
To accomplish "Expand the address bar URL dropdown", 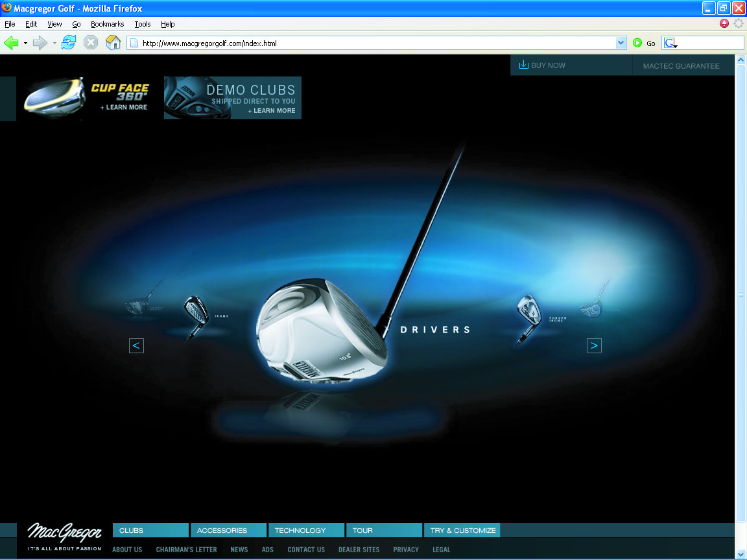I will 621,43.
